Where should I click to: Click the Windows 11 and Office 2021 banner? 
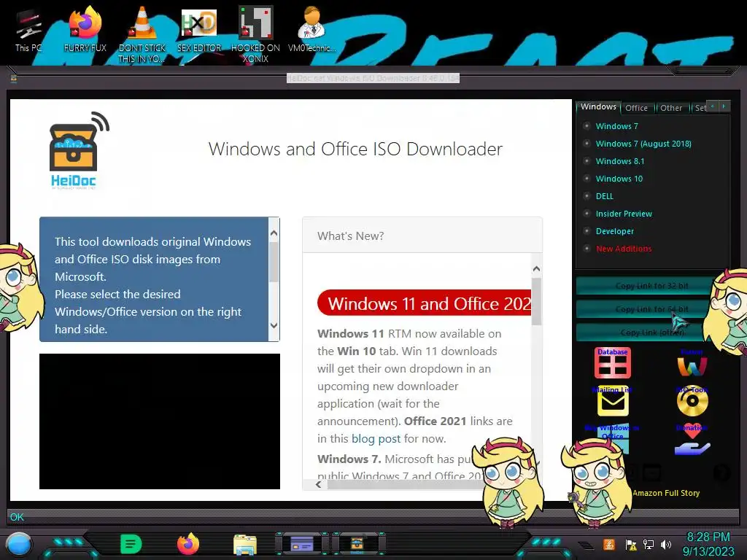[x=425, y=303]
